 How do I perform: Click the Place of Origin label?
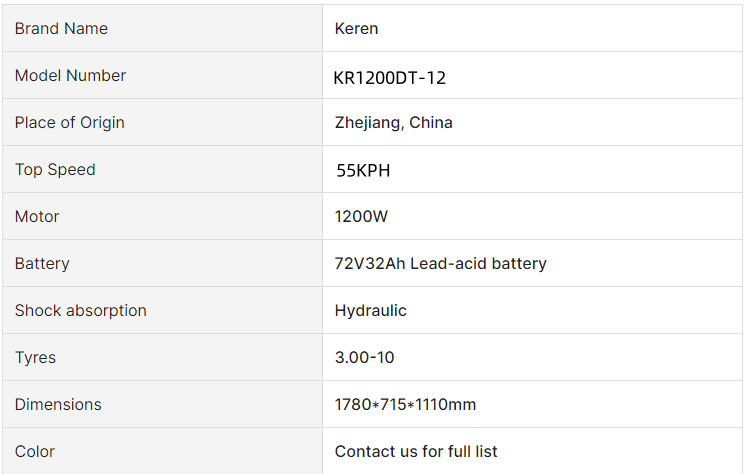point(70,122)
